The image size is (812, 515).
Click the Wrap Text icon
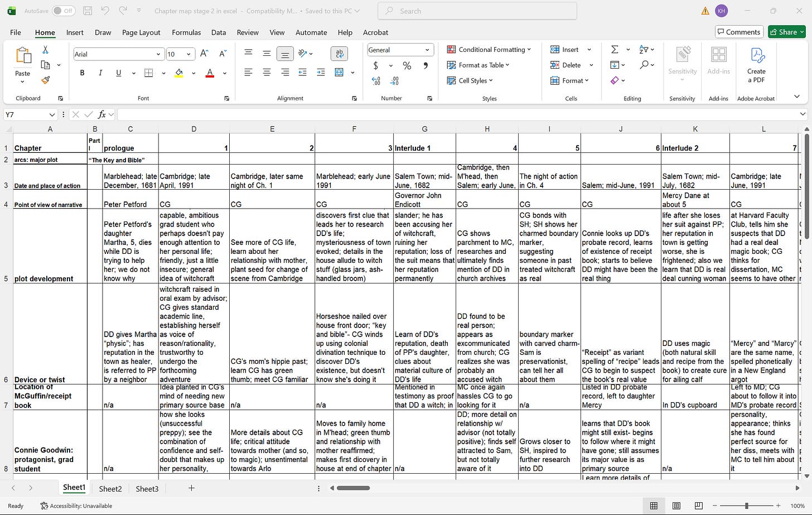pyautogui.click(x=339, y=54)
